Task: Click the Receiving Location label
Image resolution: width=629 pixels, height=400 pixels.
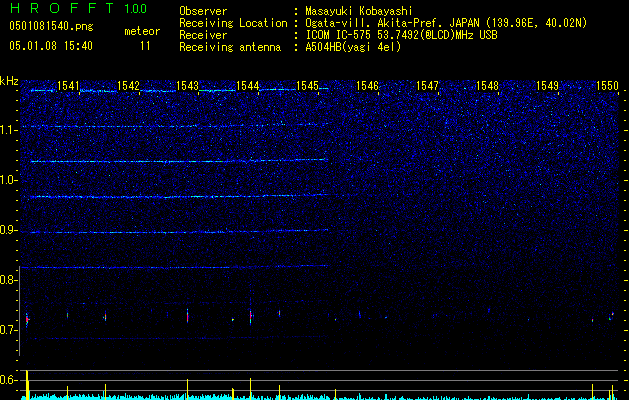Action: [x=233, y=23]
